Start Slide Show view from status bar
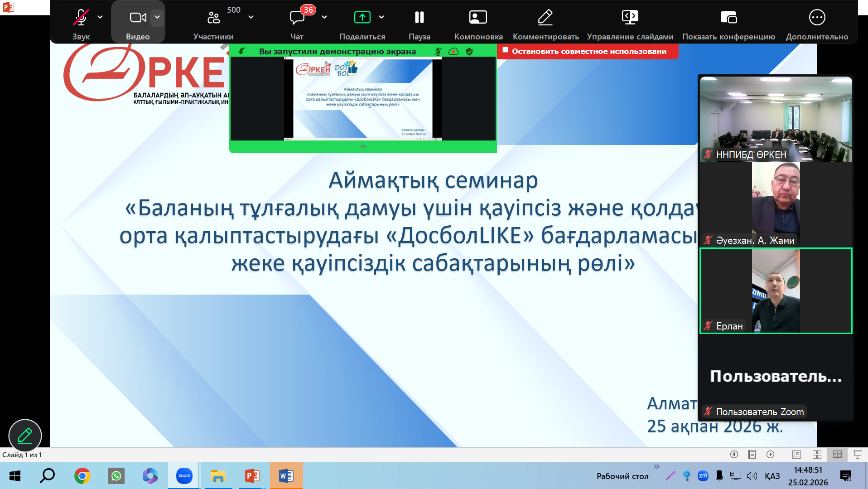 pyautogui.click(x=858, y=454)
